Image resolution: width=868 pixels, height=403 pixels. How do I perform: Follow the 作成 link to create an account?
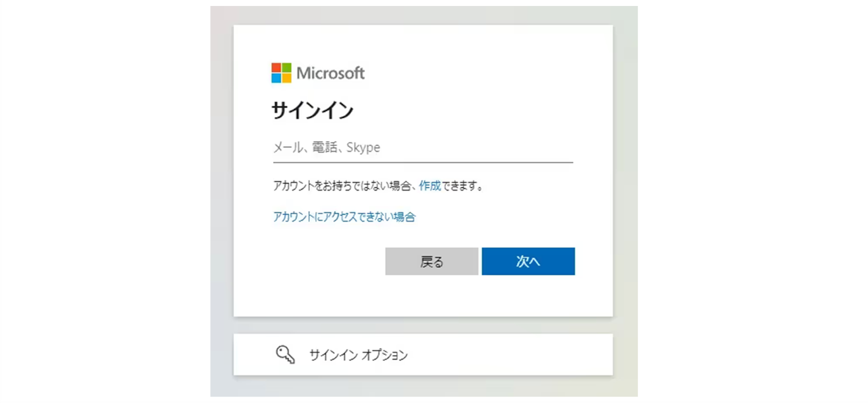coord(430,186)
